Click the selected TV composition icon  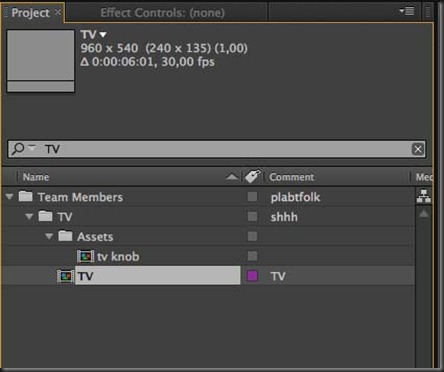point(65,276)
